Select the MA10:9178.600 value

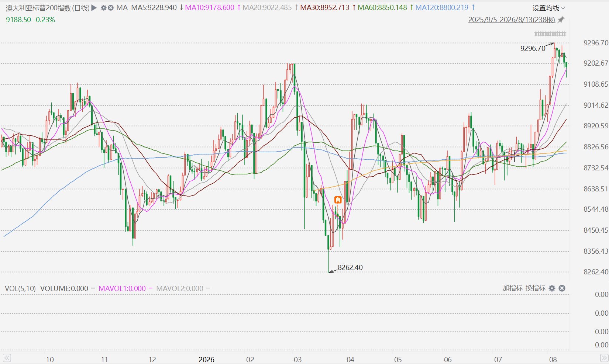click(x=210, y=8)
